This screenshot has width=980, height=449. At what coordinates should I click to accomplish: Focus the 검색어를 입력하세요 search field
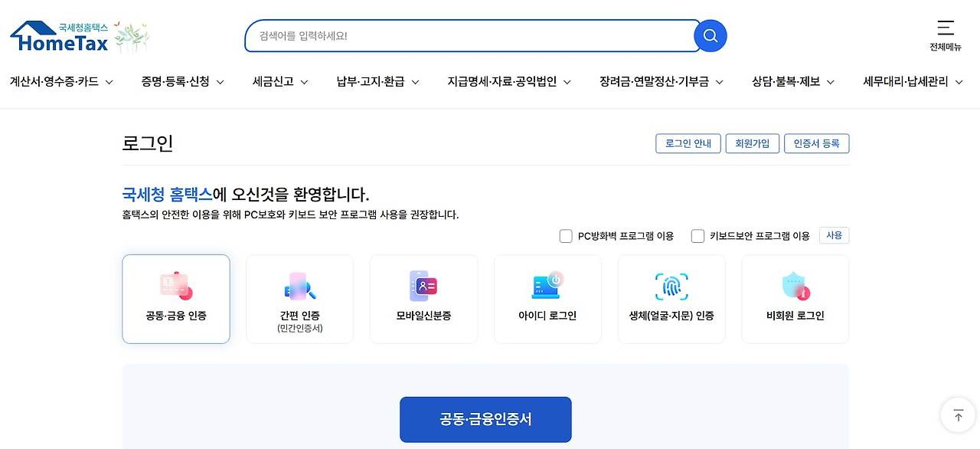tap(472, 36)
